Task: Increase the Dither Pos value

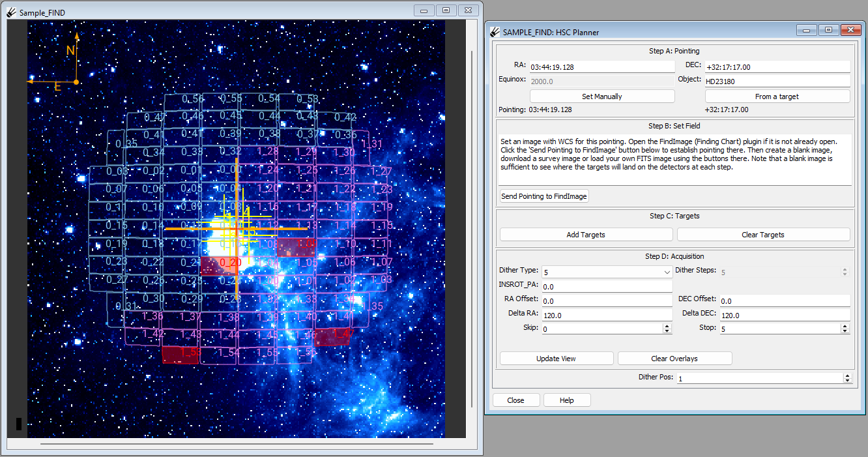Action: click(847, 376)
